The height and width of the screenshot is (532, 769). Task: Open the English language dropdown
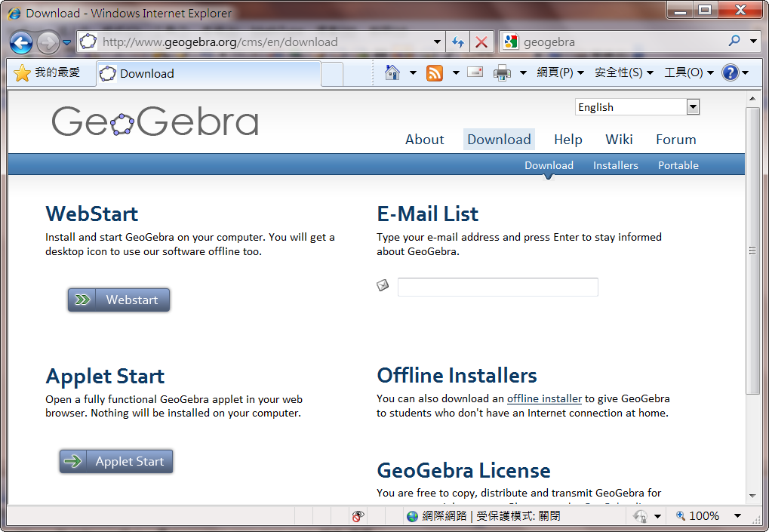(x=637, y=107)
